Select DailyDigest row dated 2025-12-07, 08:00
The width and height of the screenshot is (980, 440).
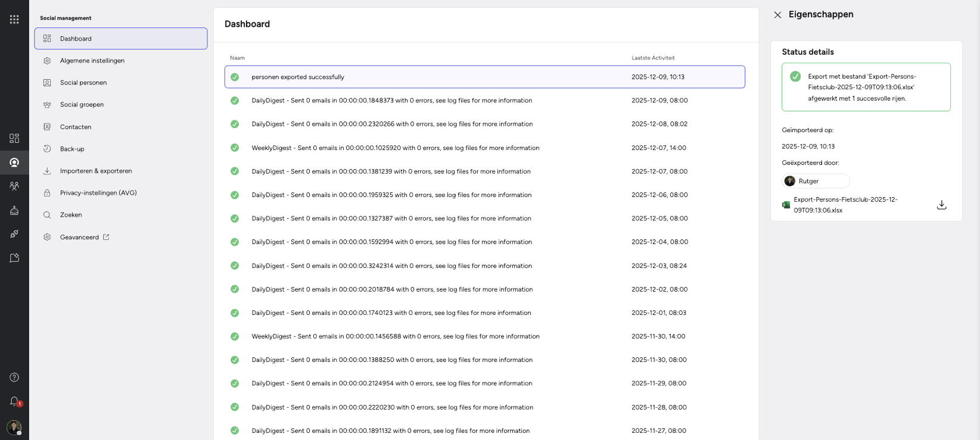(485, 171)
